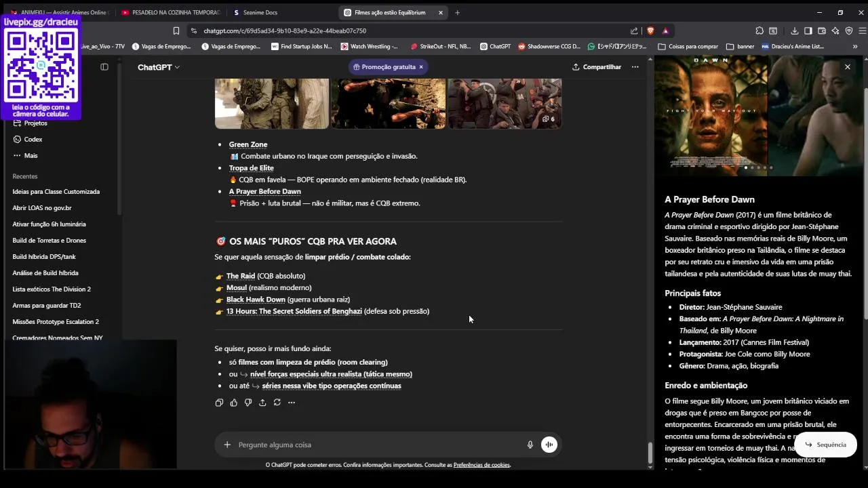Screen dimensions: 868x488
Task: Click the bookmark icon beside the address bar
Action: pyautogui.click(x=176, y=30)
